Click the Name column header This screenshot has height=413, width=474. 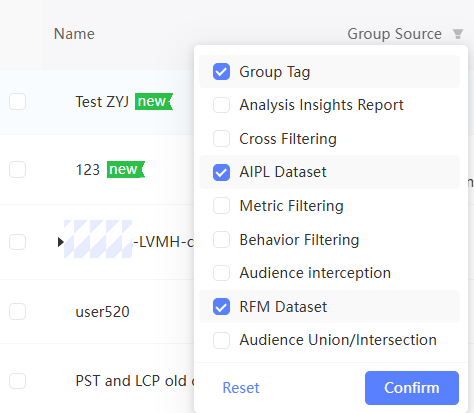click(74, 34)
